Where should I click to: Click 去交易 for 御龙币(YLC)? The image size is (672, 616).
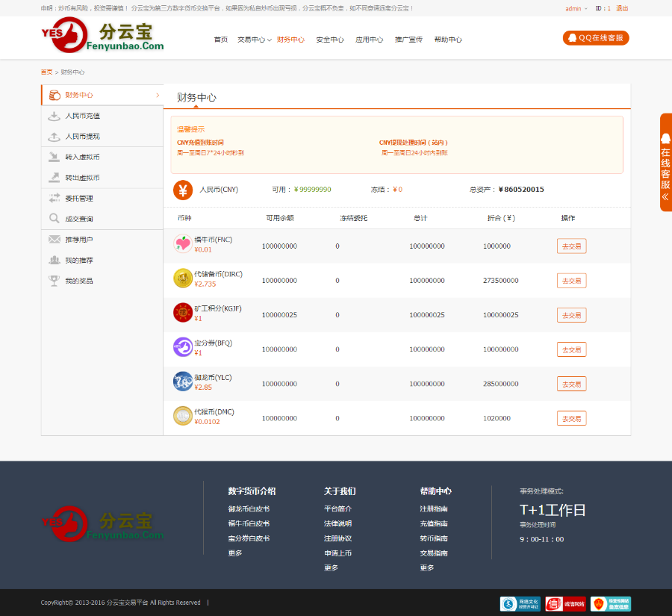click(x=572, y=384)
